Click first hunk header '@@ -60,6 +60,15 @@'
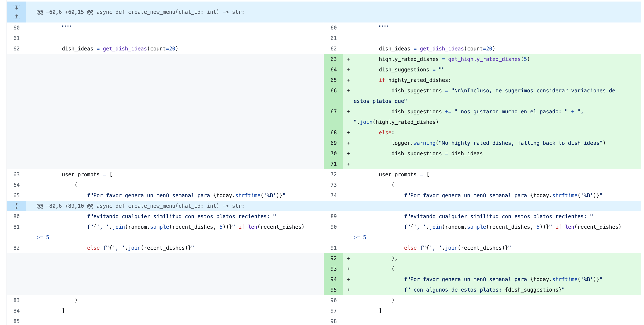This screenshot has height=325, width=644. coord(140,12)
